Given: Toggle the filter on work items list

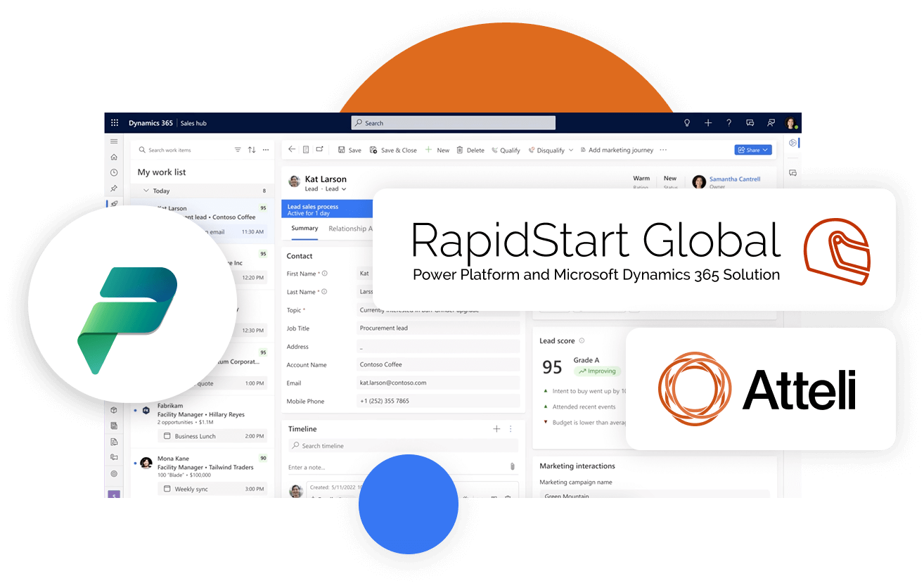Looking at the screenshot, I should (238, 149).
